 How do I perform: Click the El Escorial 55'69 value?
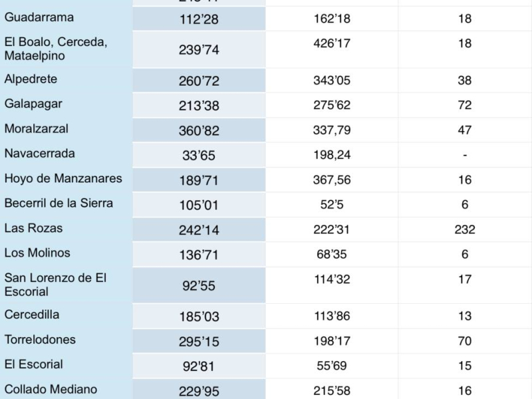pos(331,366)
